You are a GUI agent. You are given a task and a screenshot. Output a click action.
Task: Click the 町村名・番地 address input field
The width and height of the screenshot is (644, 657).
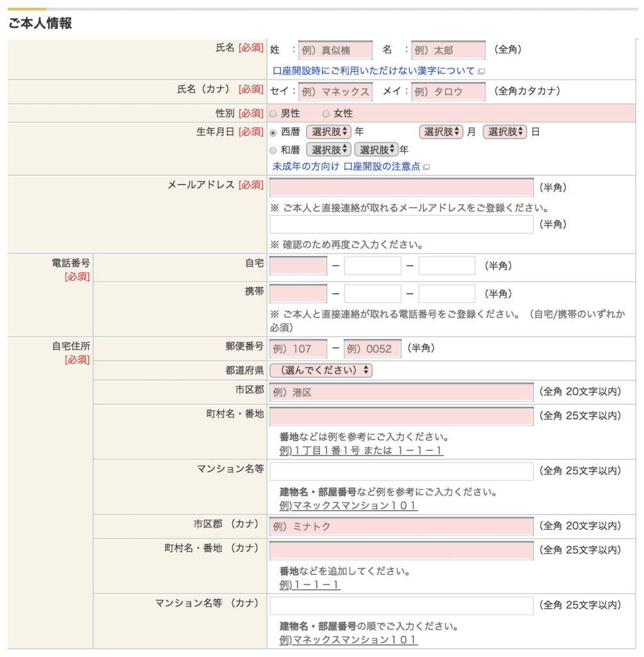pyautogui.click(x=401, y=416)
